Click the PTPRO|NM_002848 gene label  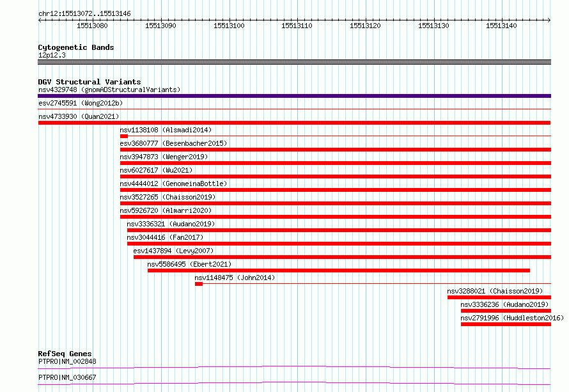click(67, 361)
